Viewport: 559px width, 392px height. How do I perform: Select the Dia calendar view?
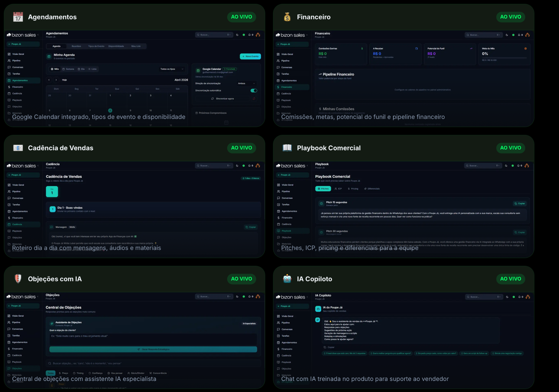(81, 69)
